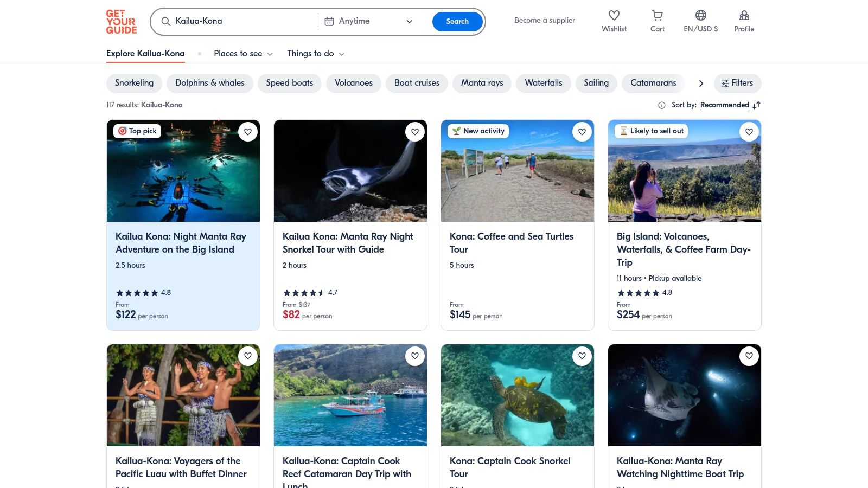The width and height of the screenshot is (868, 488).
Task: Open the Things to do dropdown
Action: [316, 54]
